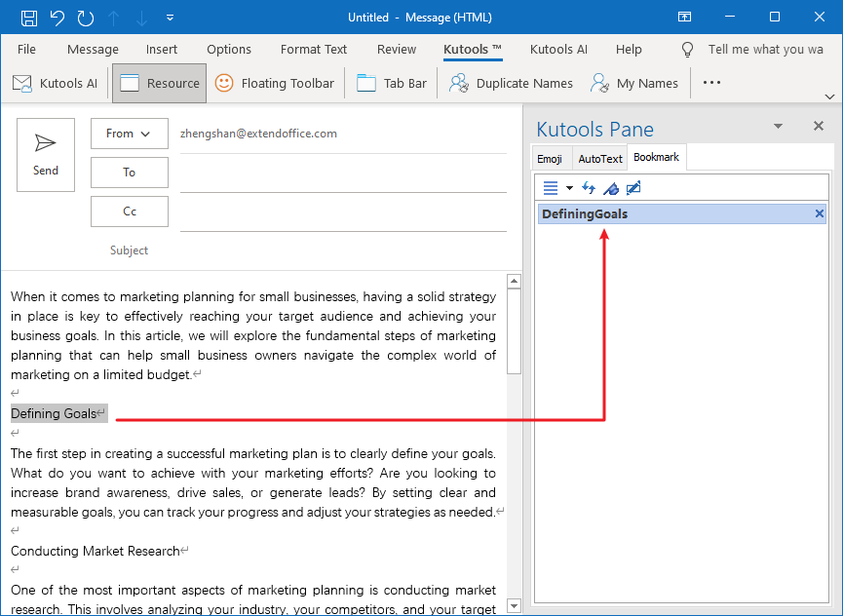Click the Tab Bar folder button
The height and width of the screenshot is (616, 843).
point(392,83)
